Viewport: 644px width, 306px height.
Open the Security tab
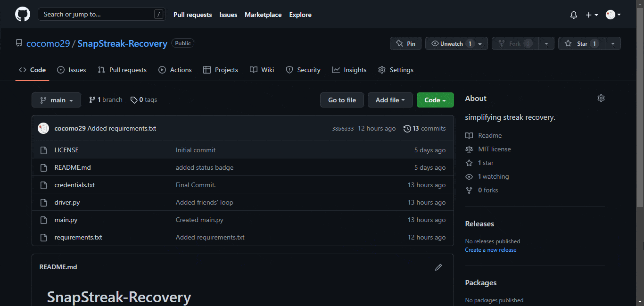pos(303,70)
